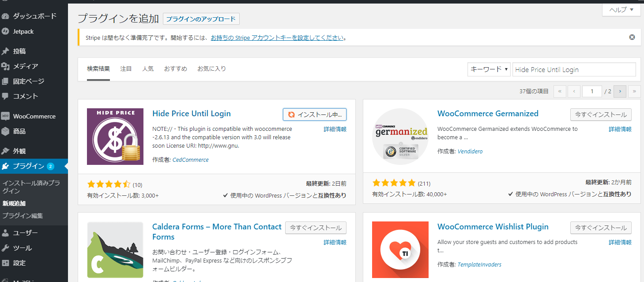Click the person icon beside ユーザー
Image resolution: width=644 pixels, height=282 pixels.
[5, 233]
